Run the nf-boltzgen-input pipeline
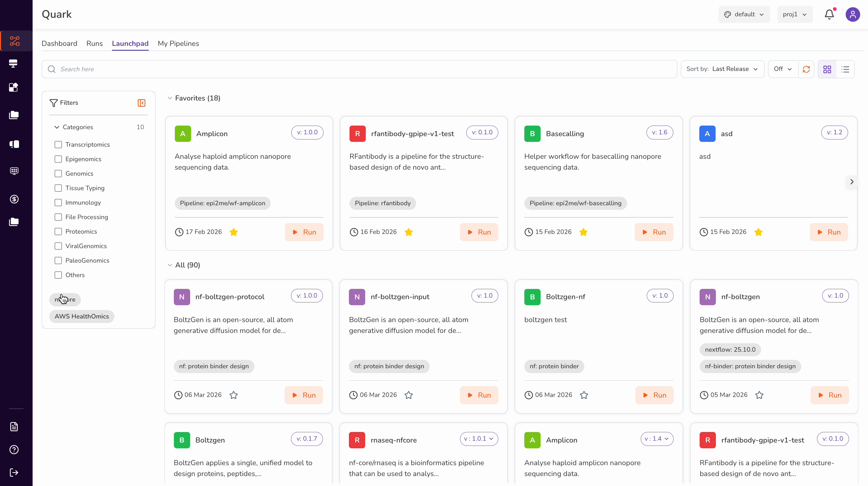The image size is (868, 486). tap(479, 395)
